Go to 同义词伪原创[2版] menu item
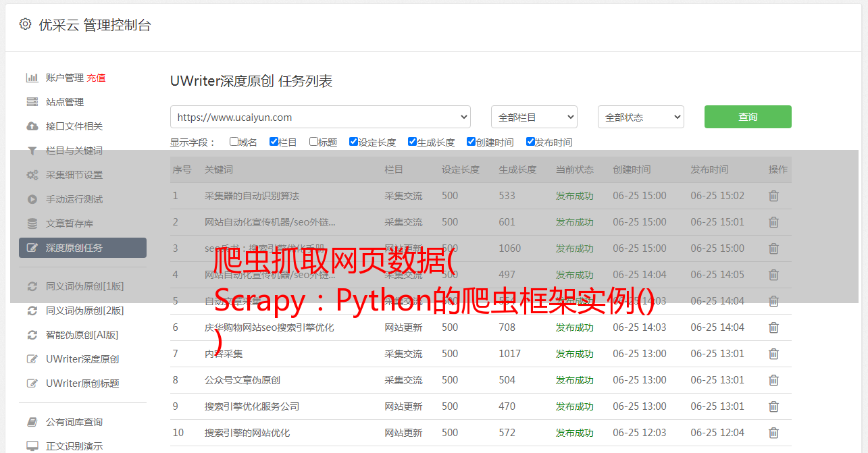The image size is (868, 453). pyautogui.click(x=84, y=311)
